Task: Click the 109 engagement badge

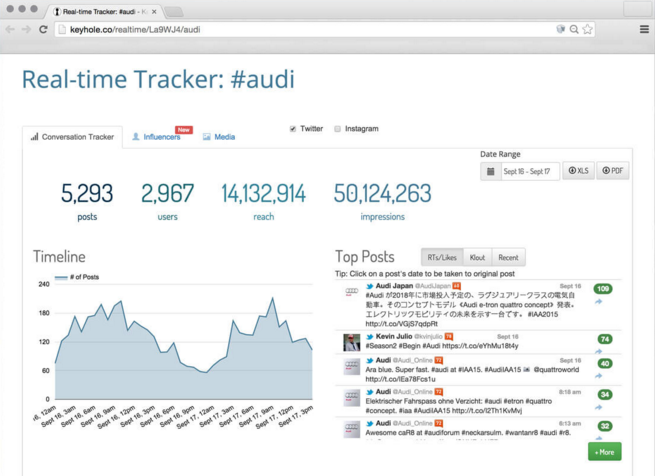Action: pos(603,289)
